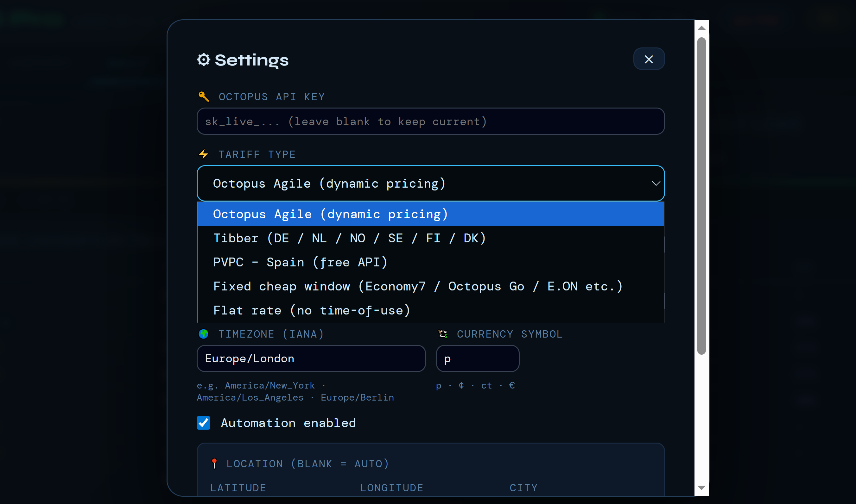Click the CITY label
Screen dimensions: 856x504
coord(523,488)
